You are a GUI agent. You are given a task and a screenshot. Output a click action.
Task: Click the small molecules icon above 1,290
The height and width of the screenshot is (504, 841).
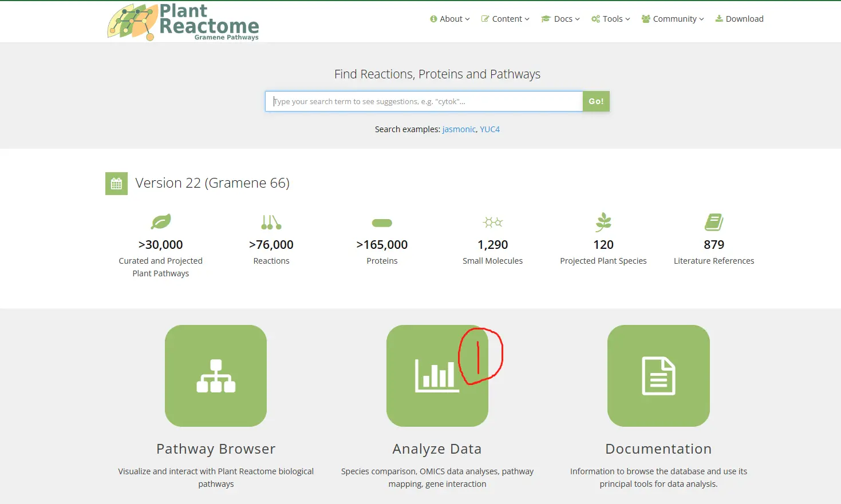492,222
